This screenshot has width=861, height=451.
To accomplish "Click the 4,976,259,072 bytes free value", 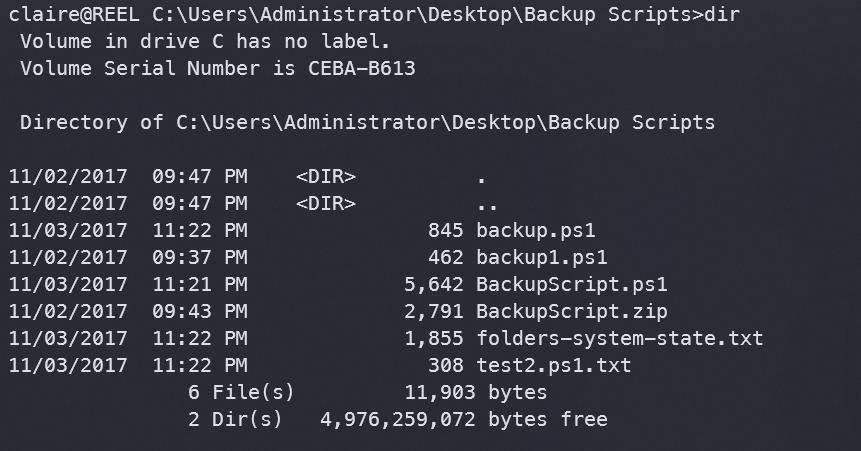I will (463, 419).
